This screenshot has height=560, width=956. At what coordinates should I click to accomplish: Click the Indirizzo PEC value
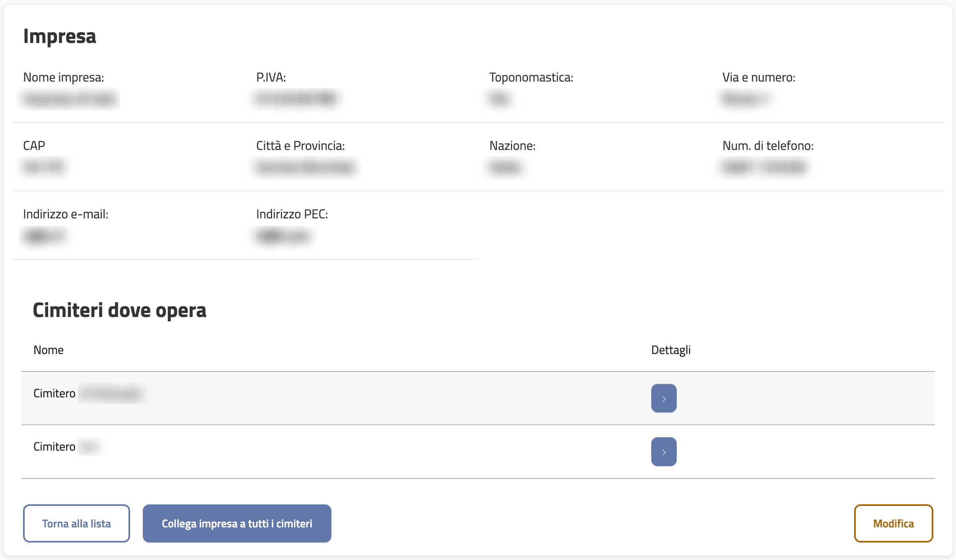coord(283,236)
